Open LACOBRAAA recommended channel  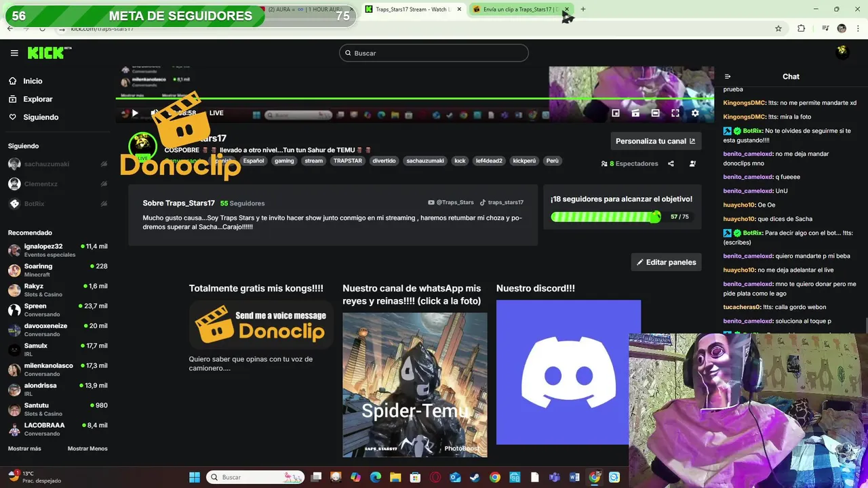tap(58, 429)
